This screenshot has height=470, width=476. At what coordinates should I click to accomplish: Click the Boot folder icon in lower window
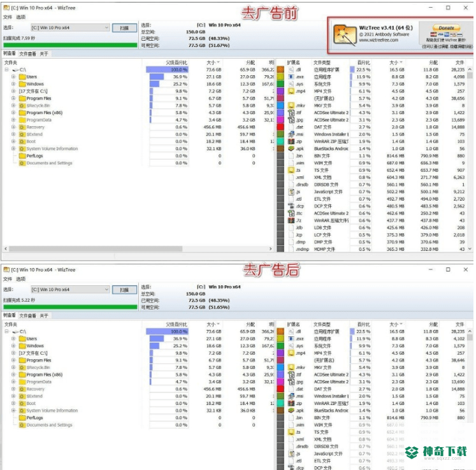[22, 403]
